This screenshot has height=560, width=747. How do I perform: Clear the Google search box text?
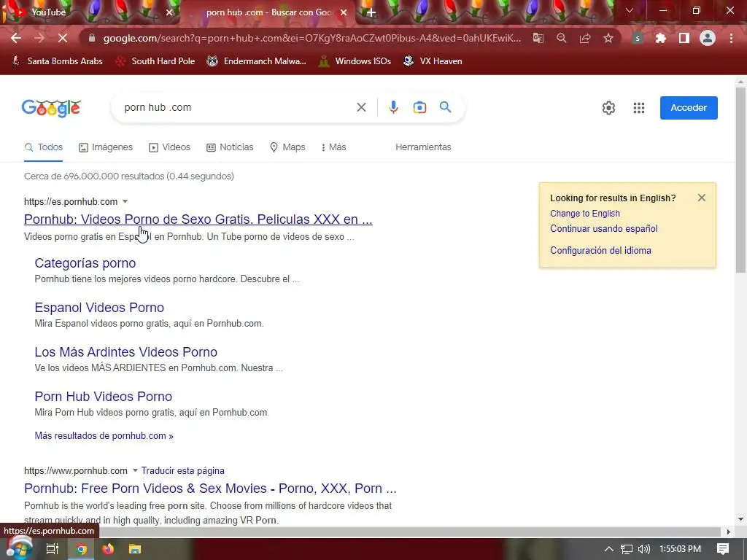click(x=362, y=108)
